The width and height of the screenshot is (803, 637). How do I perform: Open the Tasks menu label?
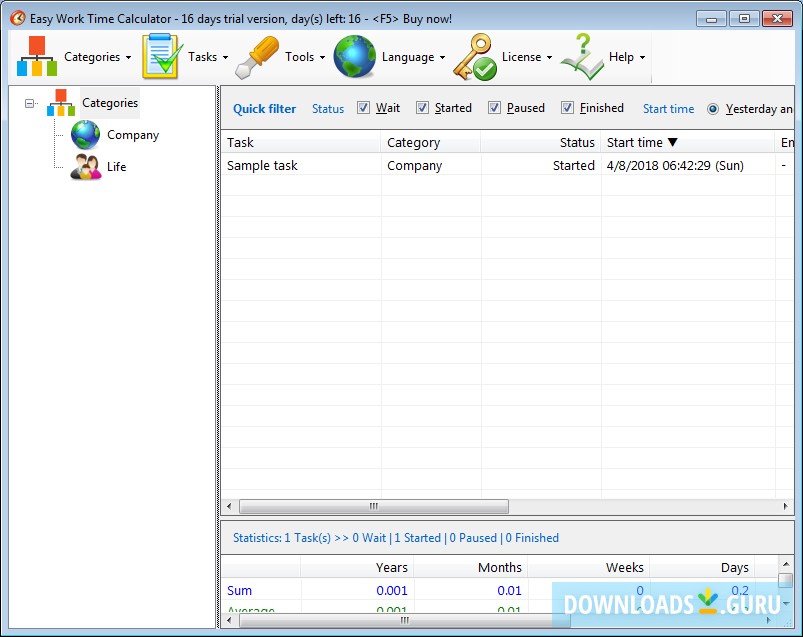click(x=202, y=57)
